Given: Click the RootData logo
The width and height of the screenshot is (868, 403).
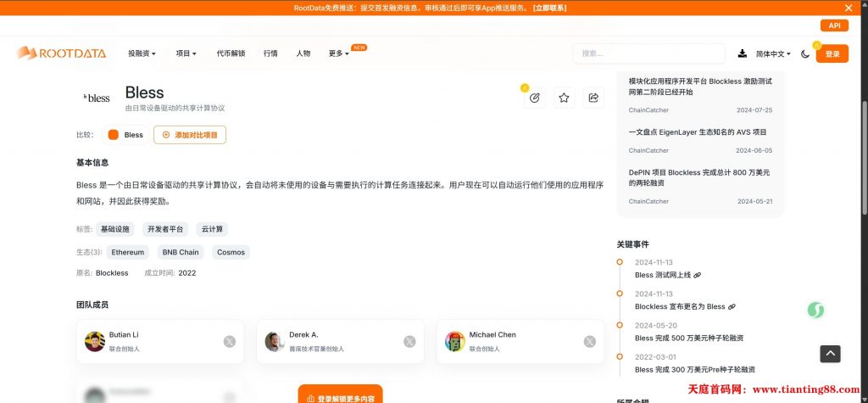Looking at the screenshot, I should (61, 53).
